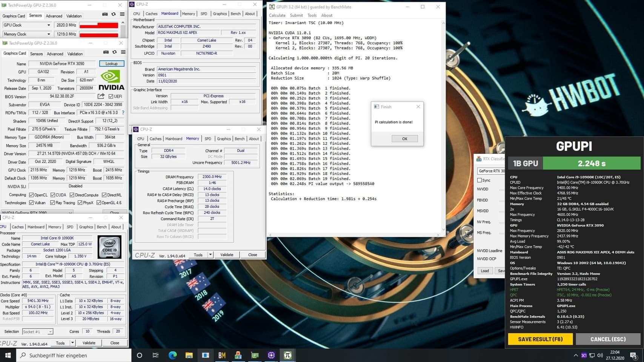Open Task View on taskbar
The width and height of the screenshot is (644, 362).
[155, 355]
